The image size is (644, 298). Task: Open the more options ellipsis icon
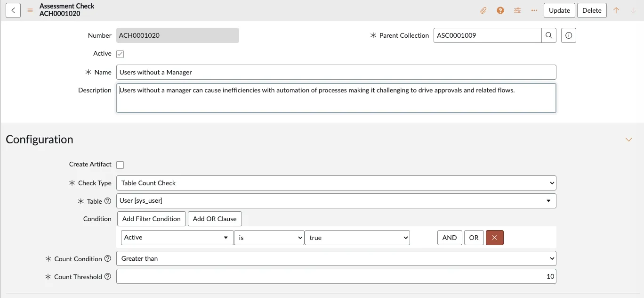pyautogui.click(x=534, y=10)
